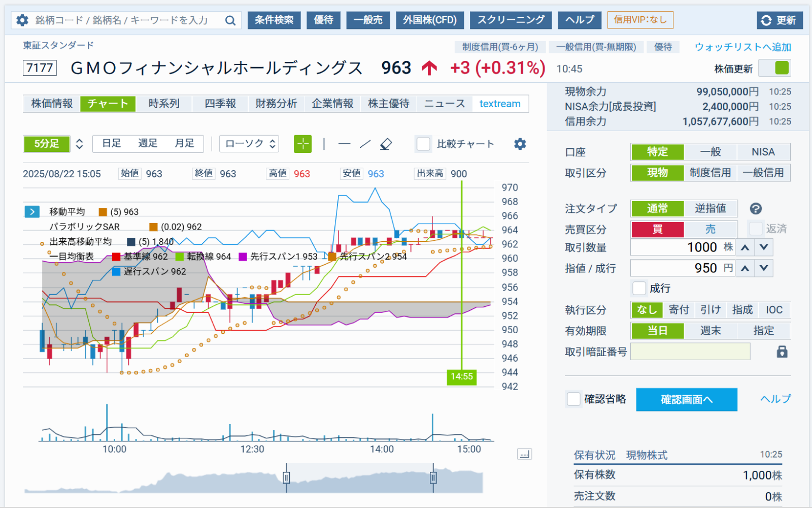
Task: Click inside the 取引暗証番号 input field
Action: click(690, 351)
